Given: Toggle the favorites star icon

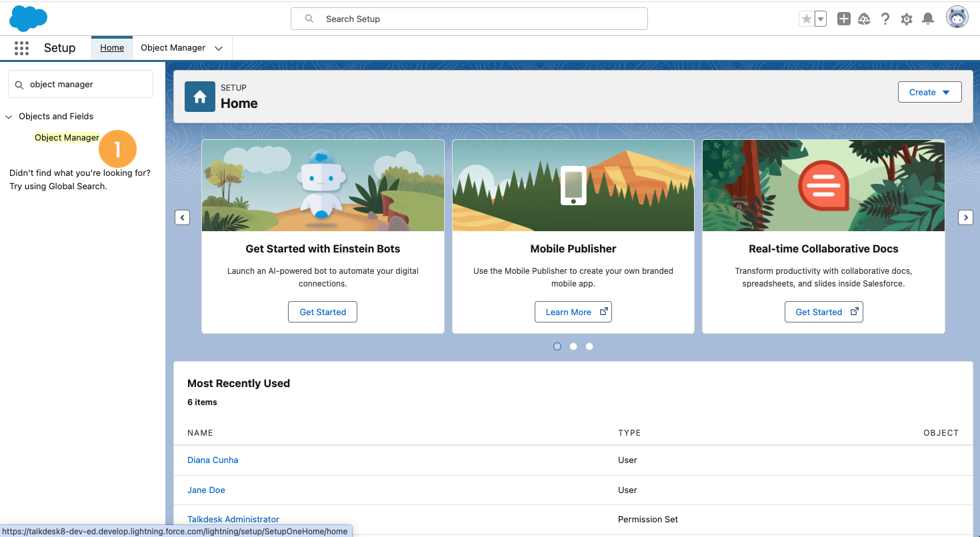Looking at the screenshot, I should 806,19.
